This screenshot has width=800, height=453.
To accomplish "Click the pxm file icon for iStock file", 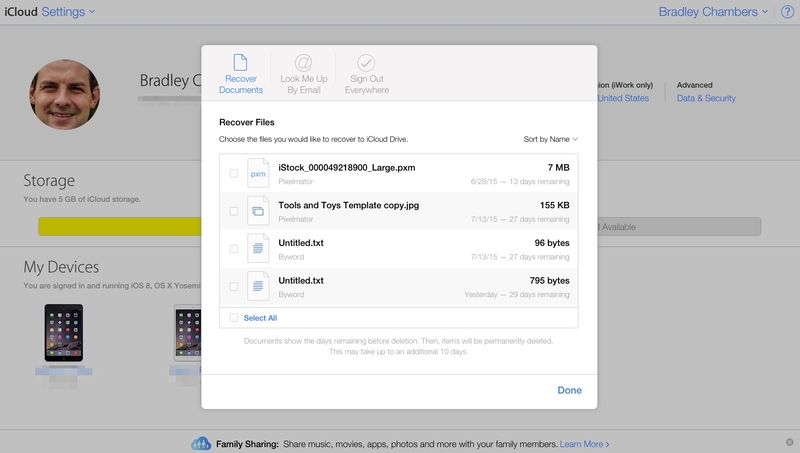I will click(258, 173).
